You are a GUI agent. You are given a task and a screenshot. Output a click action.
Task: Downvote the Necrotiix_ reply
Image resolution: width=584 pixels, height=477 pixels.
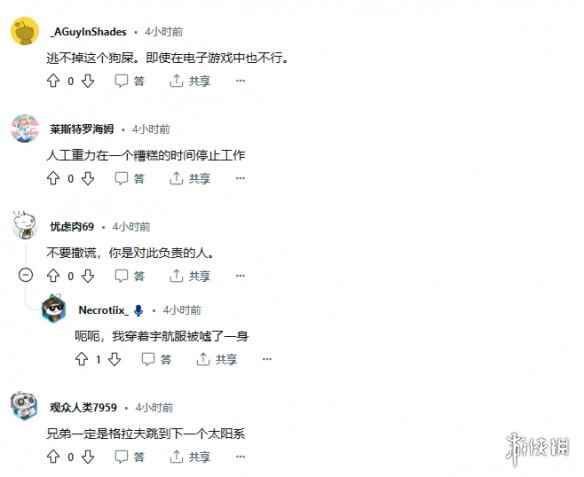point(114,359)
